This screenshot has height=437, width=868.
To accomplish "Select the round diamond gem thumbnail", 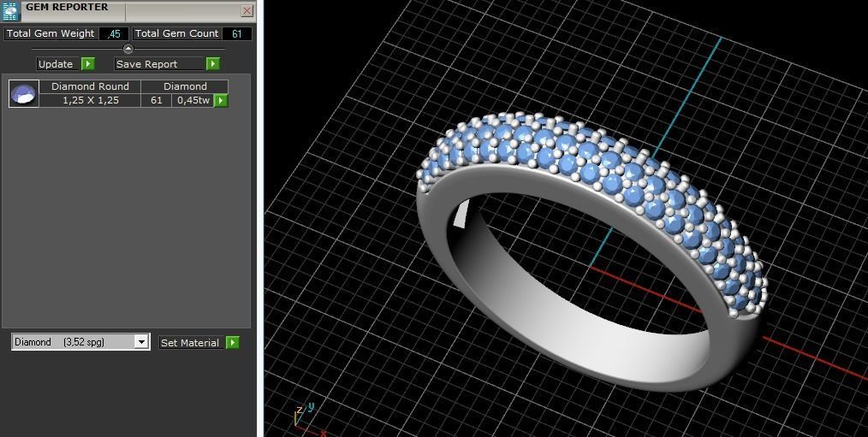I will [x=24, y=93].
